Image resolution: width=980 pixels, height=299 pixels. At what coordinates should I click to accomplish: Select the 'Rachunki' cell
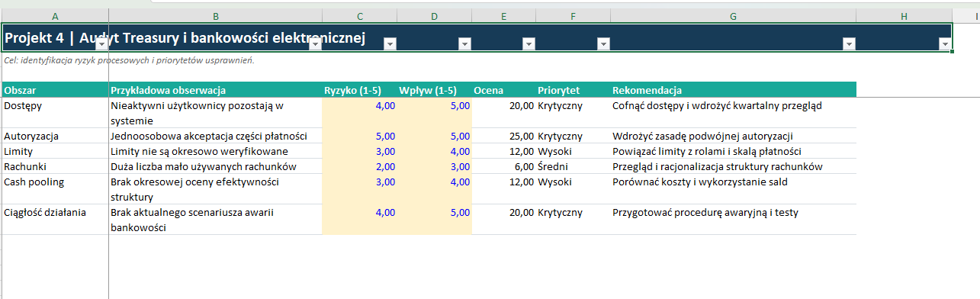[x=55, y=166]
